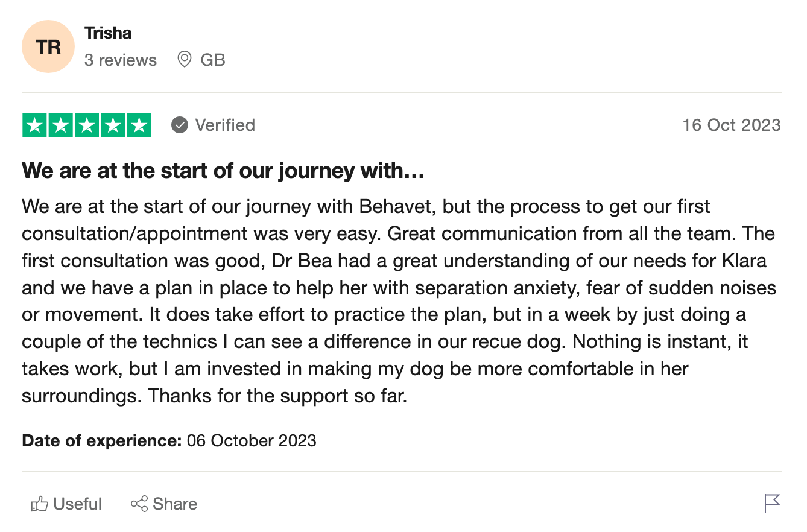Click the second green rating star
Screen dimensions: 807x532
tap(61, 125)
